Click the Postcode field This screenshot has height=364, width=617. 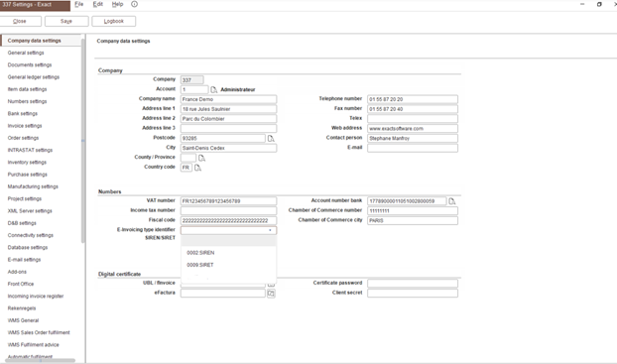click(x=223, y=138)
